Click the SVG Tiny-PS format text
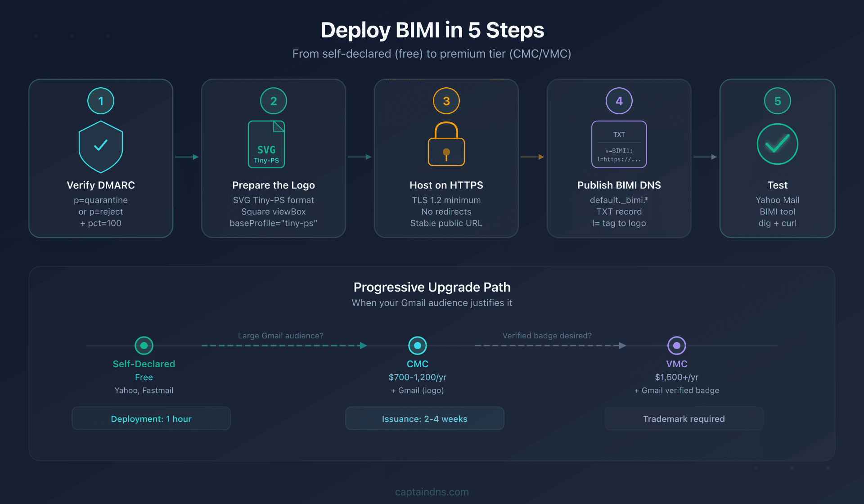 [274, 200]
